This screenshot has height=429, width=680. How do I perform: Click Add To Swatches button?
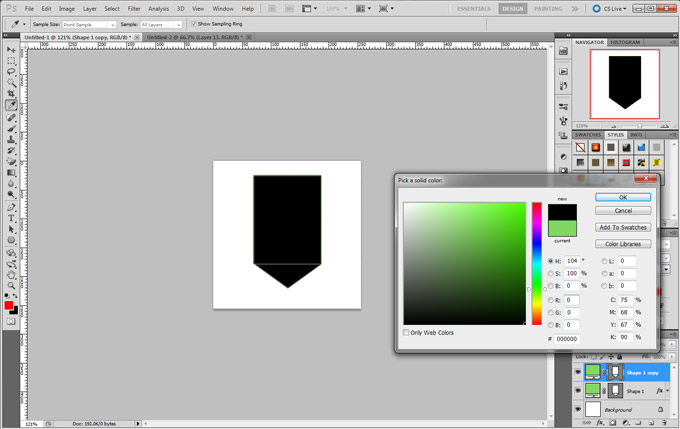[x=623, y=227]
